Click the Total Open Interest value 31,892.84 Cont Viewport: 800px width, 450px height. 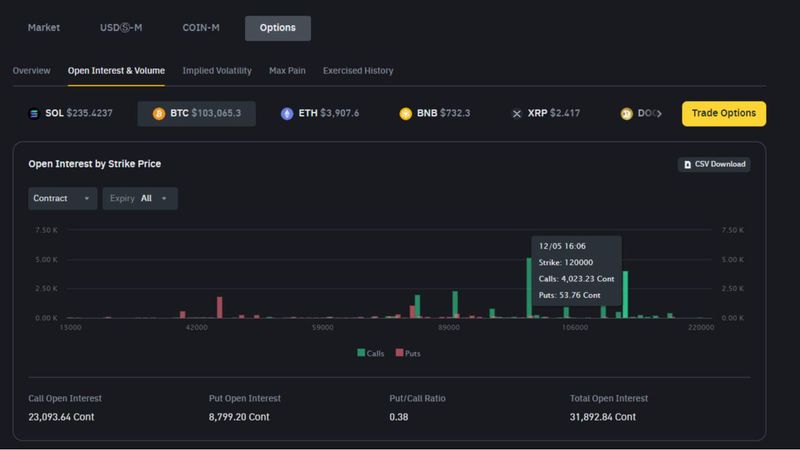(603, 417)
